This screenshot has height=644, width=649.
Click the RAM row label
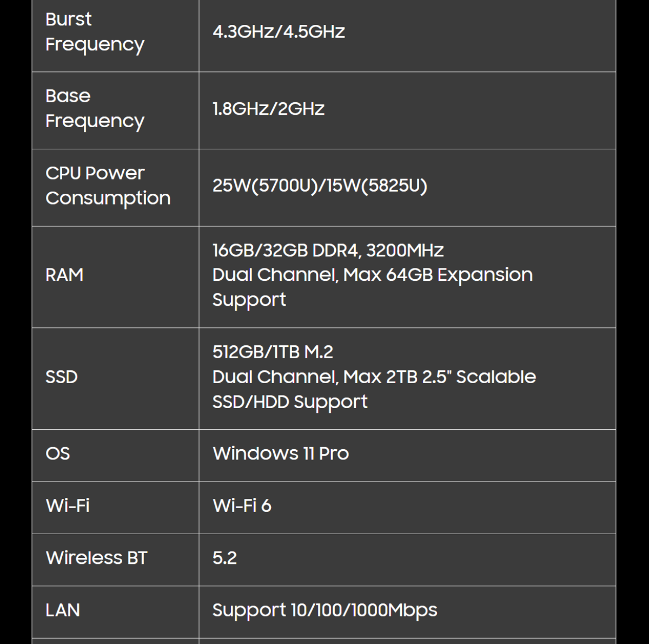[64, 275]
